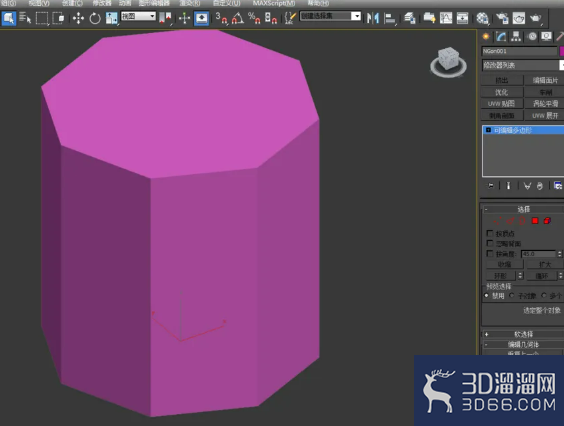Image resolution: width=564 pixels, height=426 pixels.
Task: Enable the 忽略背面 checkbox
Action: (490, 243)
